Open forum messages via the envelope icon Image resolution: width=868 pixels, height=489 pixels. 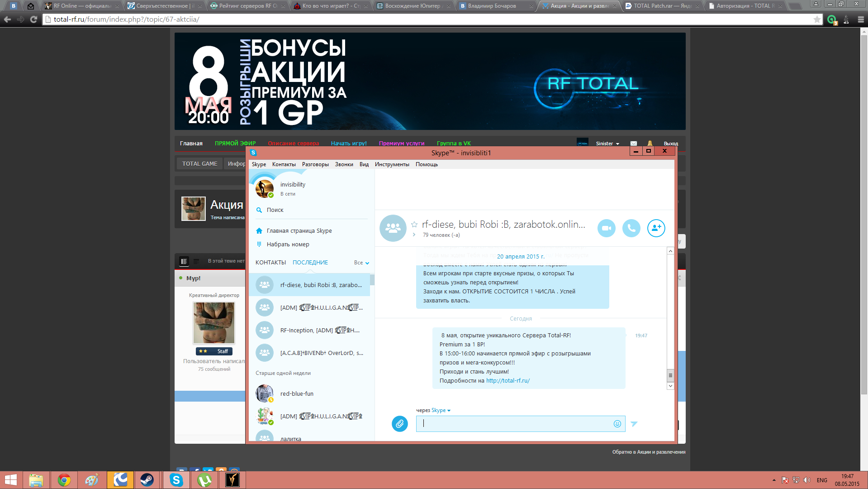tap(634, 144)
